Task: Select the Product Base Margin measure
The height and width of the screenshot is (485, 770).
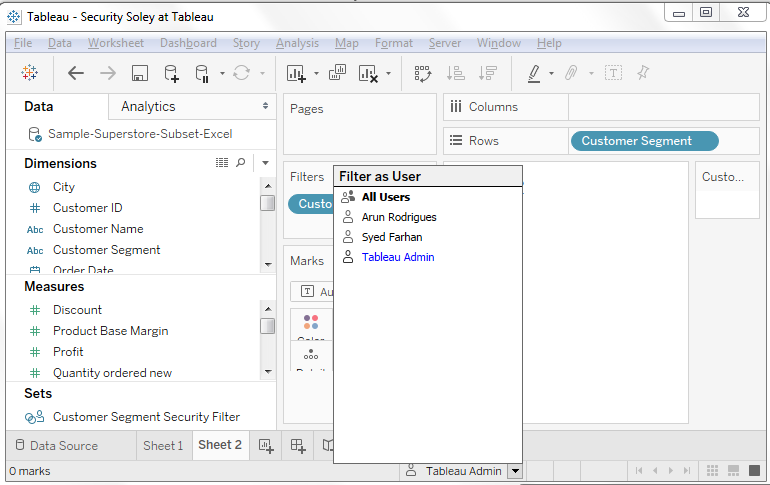Action: (110, 331)
